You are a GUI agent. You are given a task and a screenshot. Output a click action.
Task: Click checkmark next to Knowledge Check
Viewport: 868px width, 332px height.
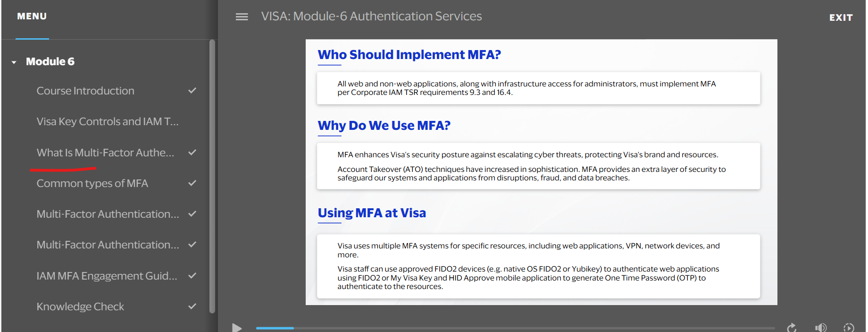click(x=192, y=306)
